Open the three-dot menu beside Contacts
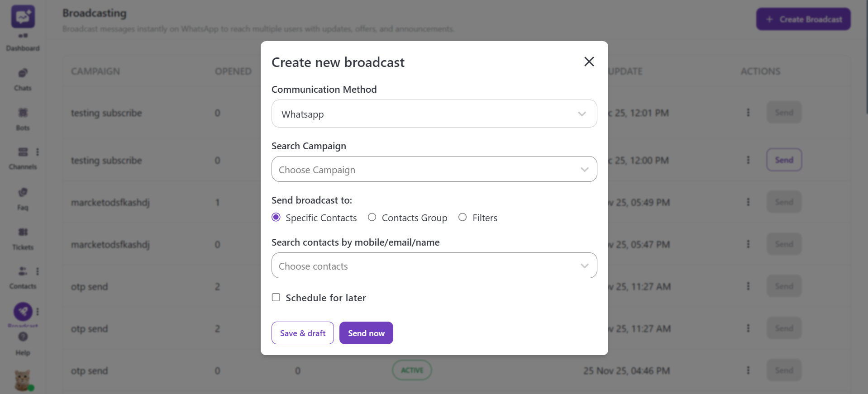Image resolution: width=868 pixels, height=394 pixels. coord(38,271)
